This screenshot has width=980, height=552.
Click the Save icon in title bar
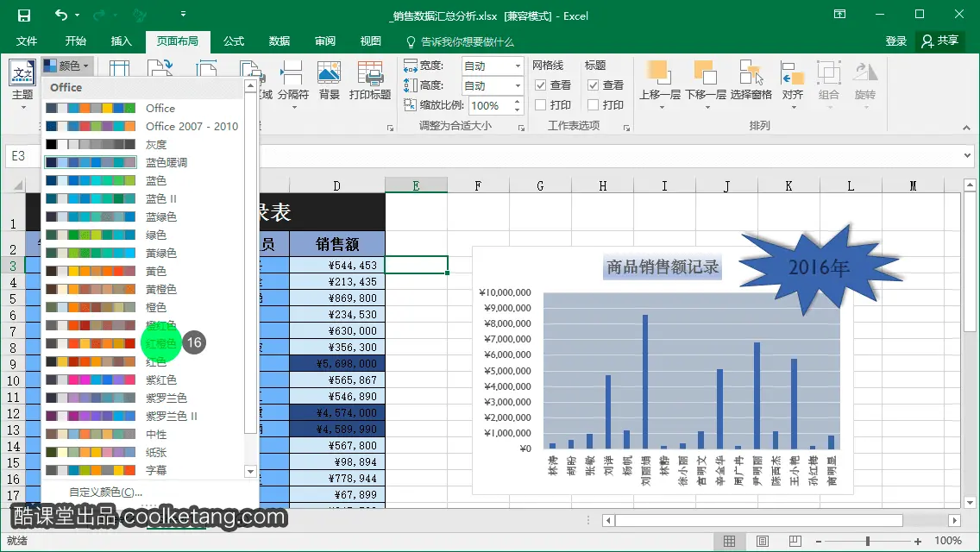pos(24,15)
